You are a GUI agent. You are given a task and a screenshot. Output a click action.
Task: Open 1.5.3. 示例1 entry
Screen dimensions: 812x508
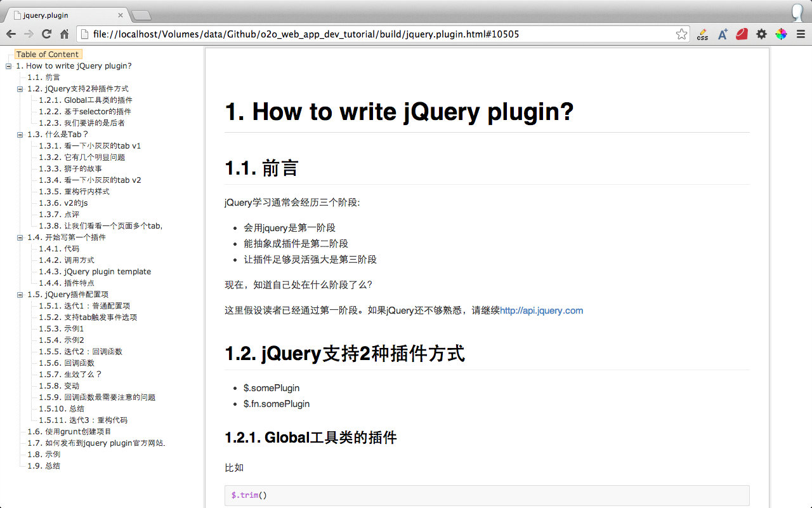point(62,329)
